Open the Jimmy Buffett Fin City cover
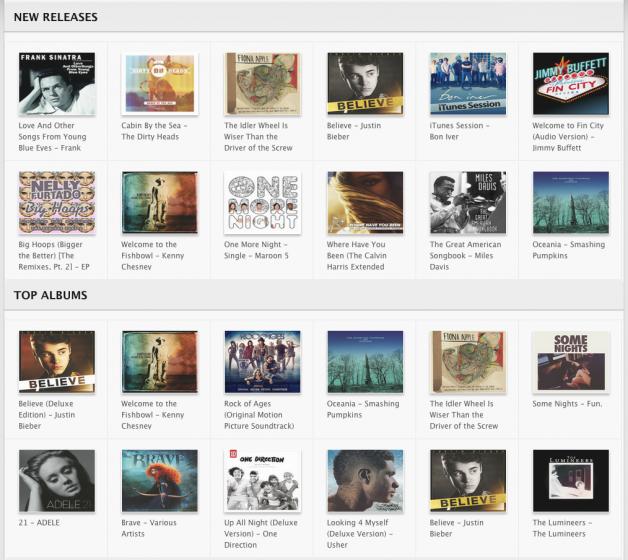This screenshot has width=628, height=560. 571,84
